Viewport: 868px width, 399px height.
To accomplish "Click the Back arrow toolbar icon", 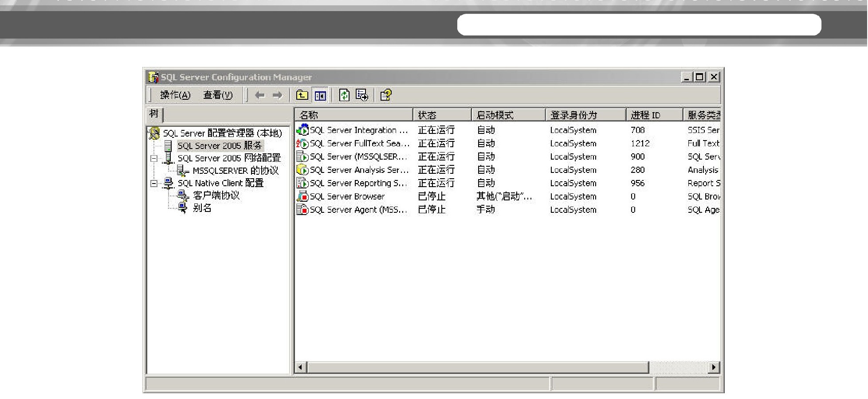I will coord(260,95).
